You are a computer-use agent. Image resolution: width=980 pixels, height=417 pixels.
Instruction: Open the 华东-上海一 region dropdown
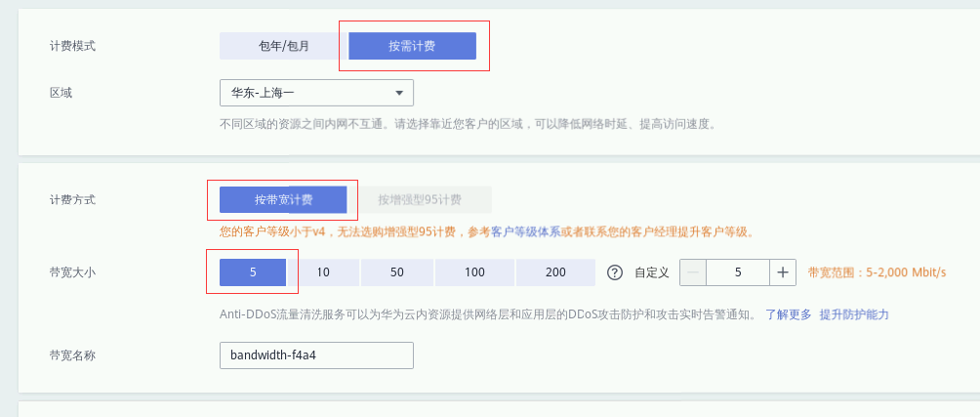coord(305,93)
